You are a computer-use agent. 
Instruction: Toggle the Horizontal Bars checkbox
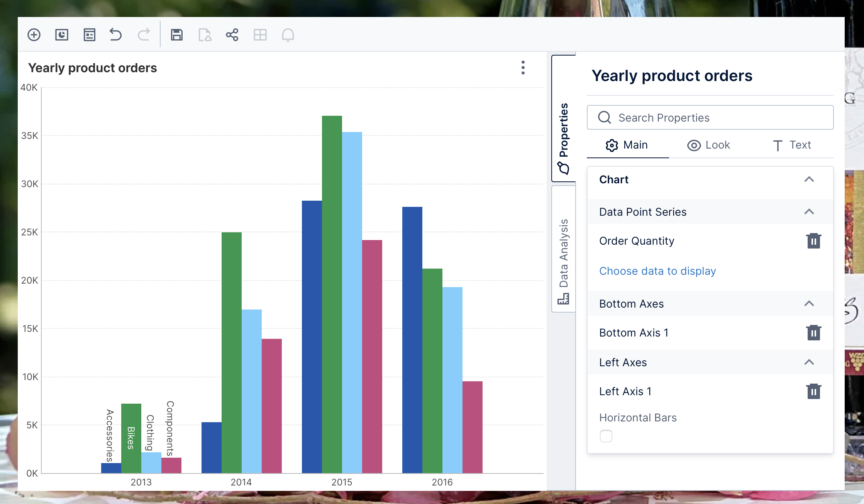click(x=606, y=436)
